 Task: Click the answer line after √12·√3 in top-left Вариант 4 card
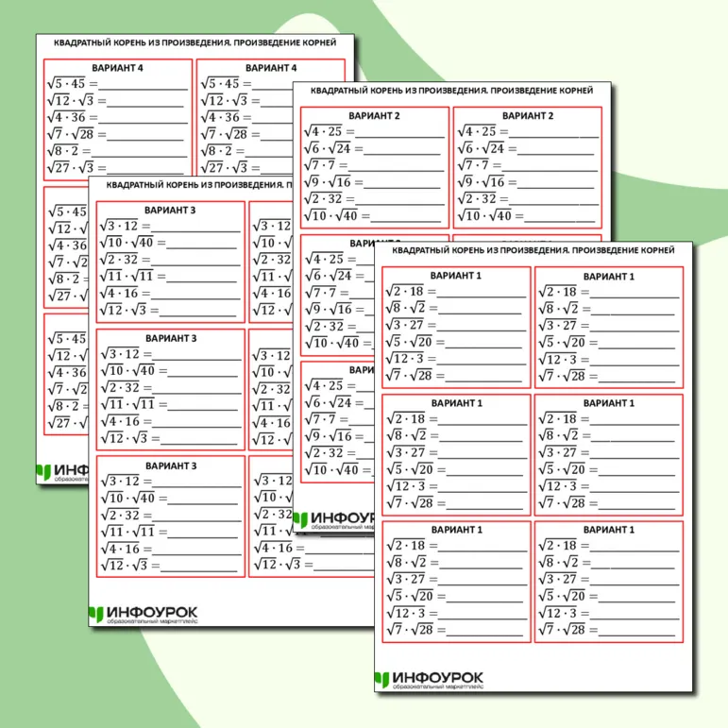click(x=145, y=106)
